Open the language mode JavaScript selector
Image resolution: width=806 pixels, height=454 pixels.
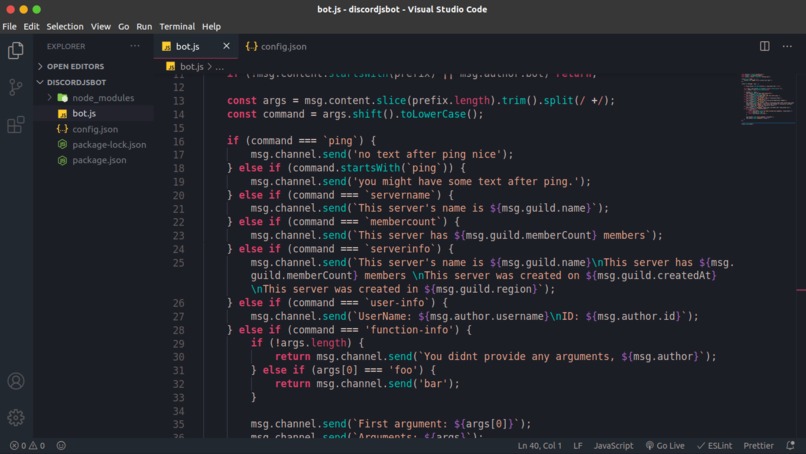tap(613, 446)
